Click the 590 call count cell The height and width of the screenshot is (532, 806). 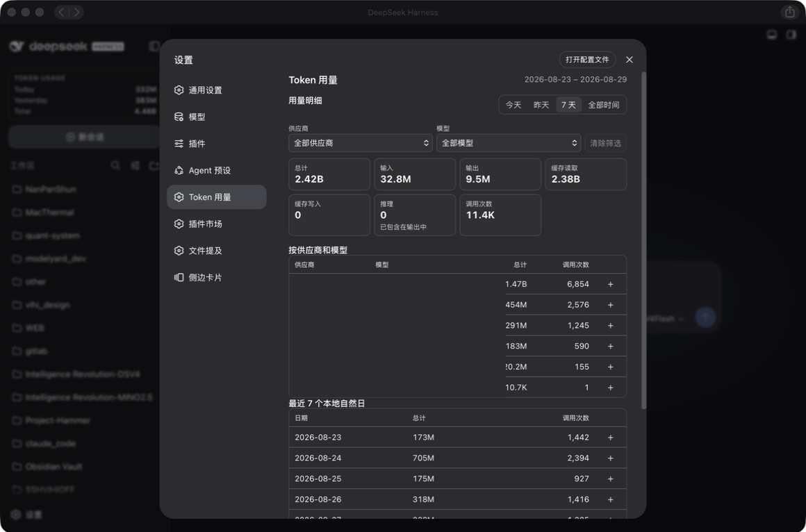tap(582, 346)
